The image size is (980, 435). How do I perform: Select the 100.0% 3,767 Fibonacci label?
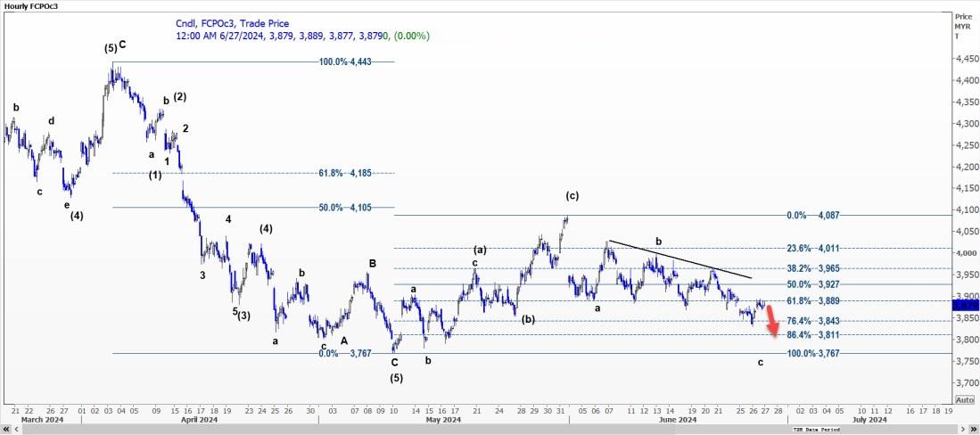tap(812, 353)
